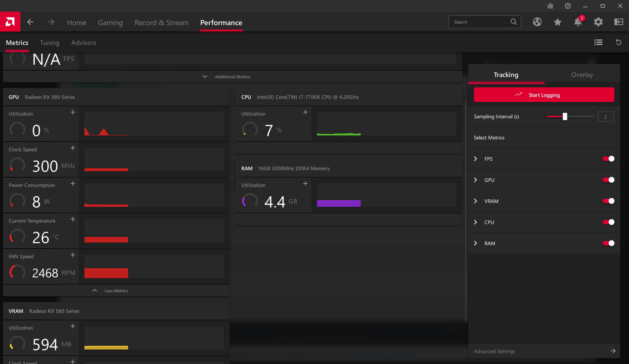Add GPU Utilization metric with plus
This screenshot has height=364, width=629.
73,112
